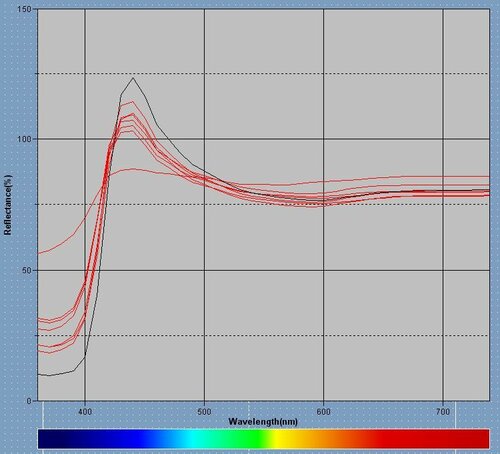Image resolution: width=500 pixels, height=454 pixels.
Task: Pick the cyan band in the spectrum bar
Action: [x=193, y=439]
